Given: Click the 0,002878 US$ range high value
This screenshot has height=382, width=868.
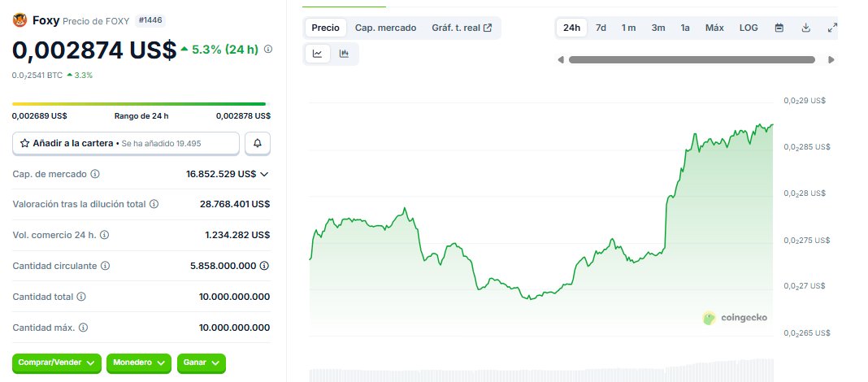Looking at the screenshot, I should click(243, 115).
